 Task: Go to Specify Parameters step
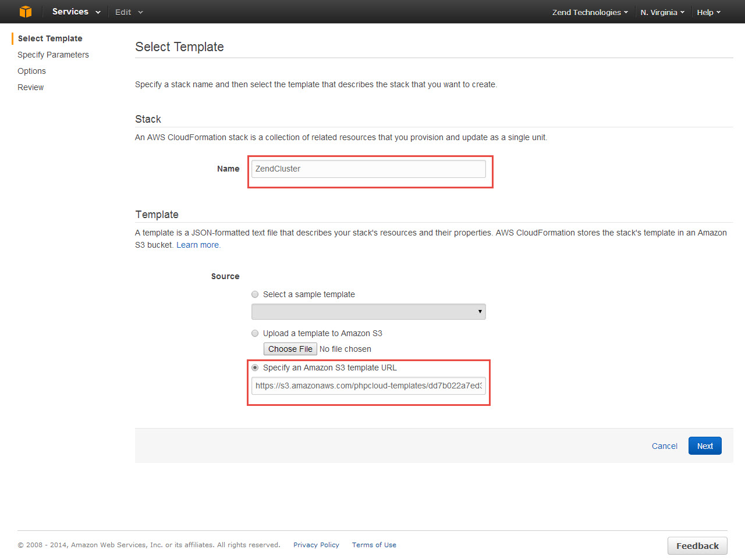53,55
